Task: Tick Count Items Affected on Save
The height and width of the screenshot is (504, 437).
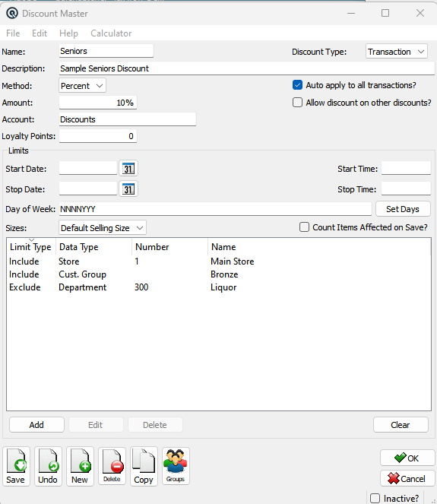Action: 304,227
